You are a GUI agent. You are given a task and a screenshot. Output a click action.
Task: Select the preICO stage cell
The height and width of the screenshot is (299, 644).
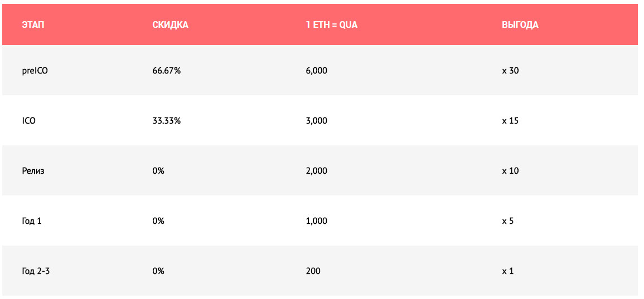[x=35, y=71]
